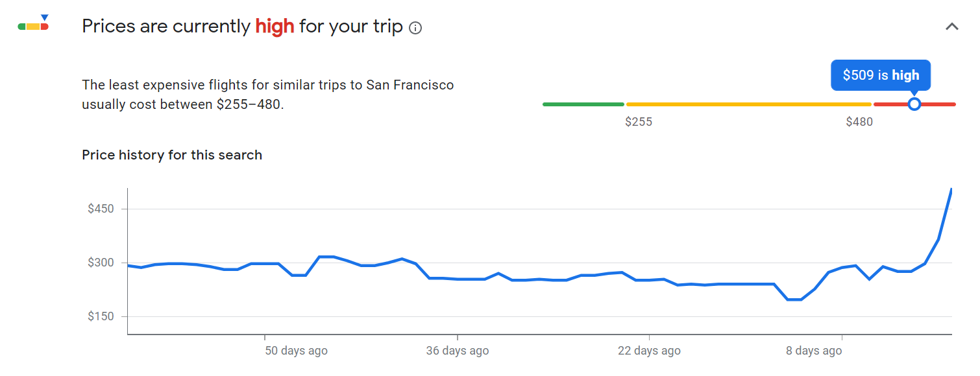
Task: Click the "36 days ago" axis marker
Action: tap(457, 351)
